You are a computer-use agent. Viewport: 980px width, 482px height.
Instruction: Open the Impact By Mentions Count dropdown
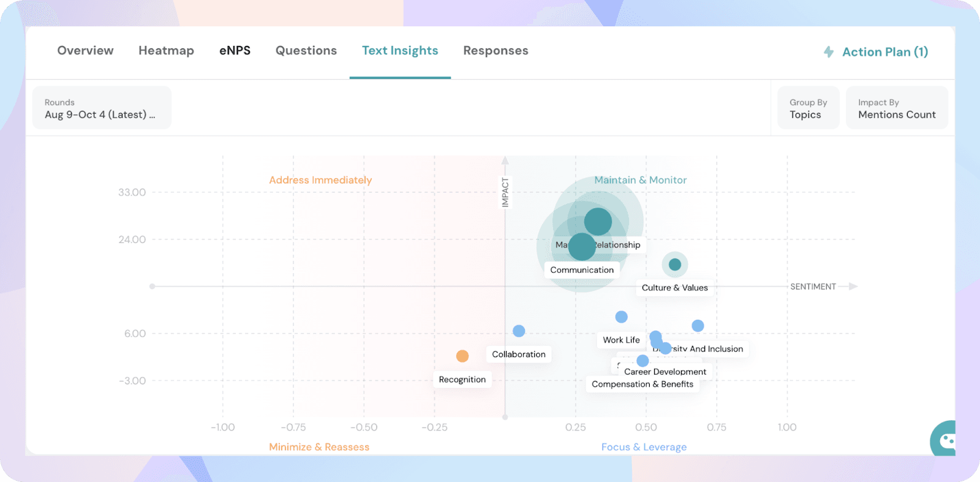pyautogui.click(x=896, y=108)
